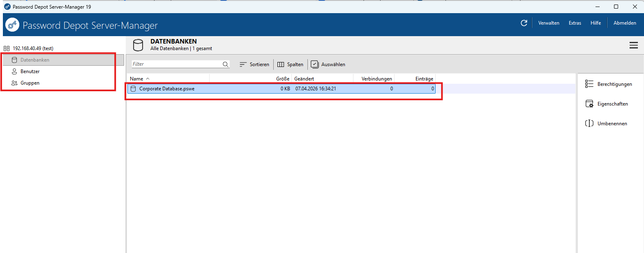The width and height of the screenshot is (644, 253).
Task: Click the Auswählen select button
Action: pos(328,64)
